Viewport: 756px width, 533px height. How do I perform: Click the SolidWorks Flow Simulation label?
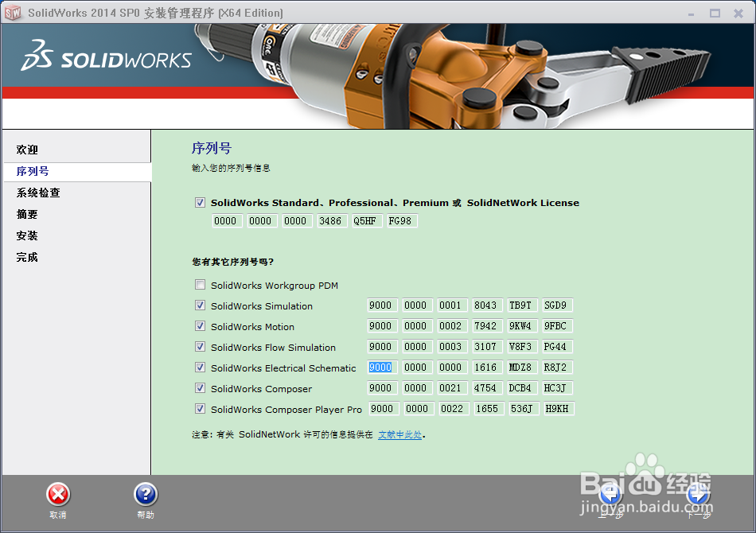point(274,348)
